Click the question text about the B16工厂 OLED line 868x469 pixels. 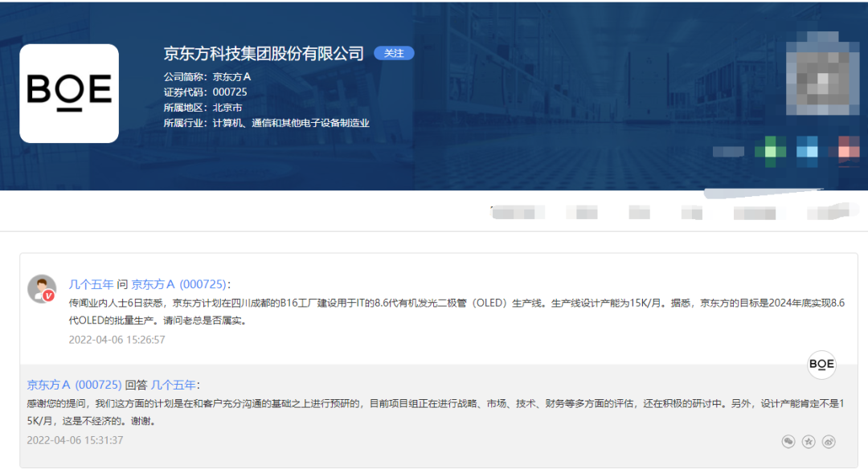pyautogui.click(x=457, y=312)
